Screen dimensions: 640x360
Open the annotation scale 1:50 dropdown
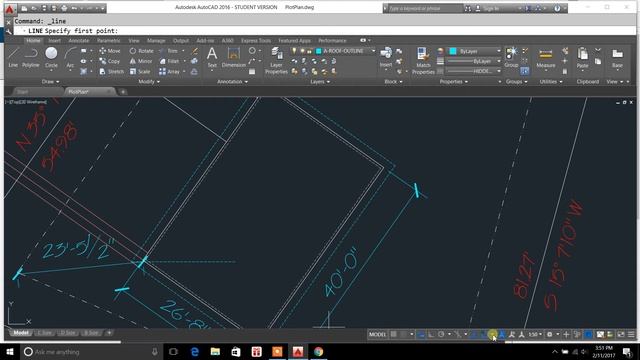click(x=535, y=334)
